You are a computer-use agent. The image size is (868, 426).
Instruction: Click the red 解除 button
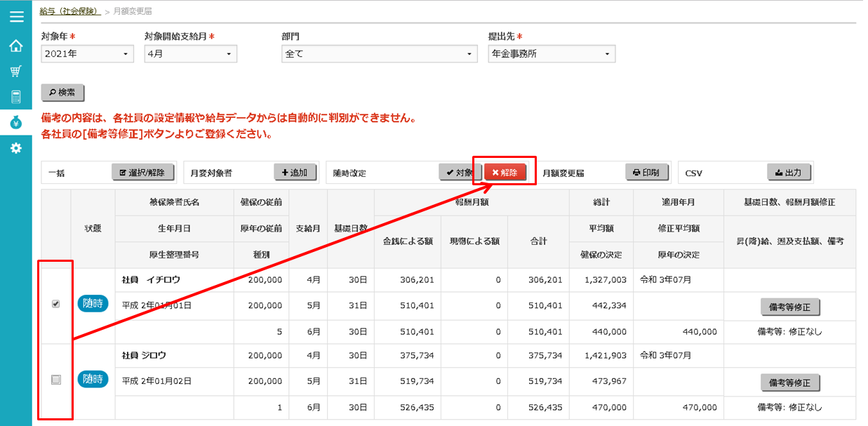505,173
